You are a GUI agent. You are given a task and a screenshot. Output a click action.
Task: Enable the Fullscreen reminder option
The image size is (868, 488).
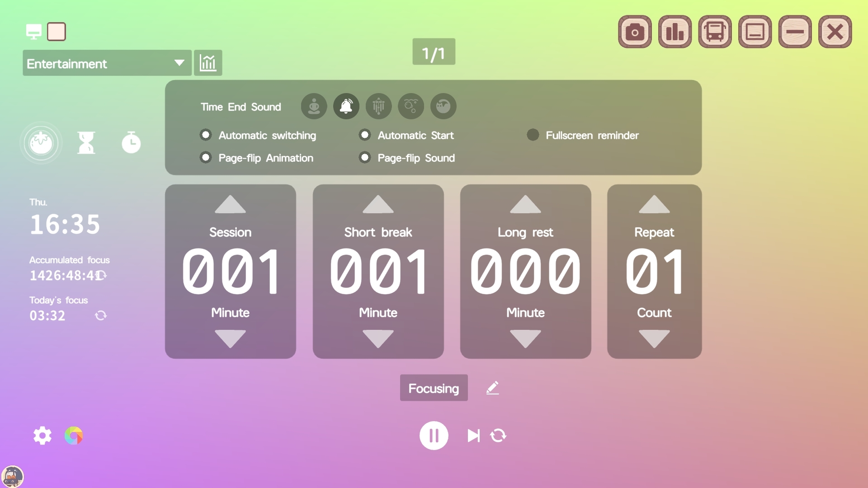(533, 135)
